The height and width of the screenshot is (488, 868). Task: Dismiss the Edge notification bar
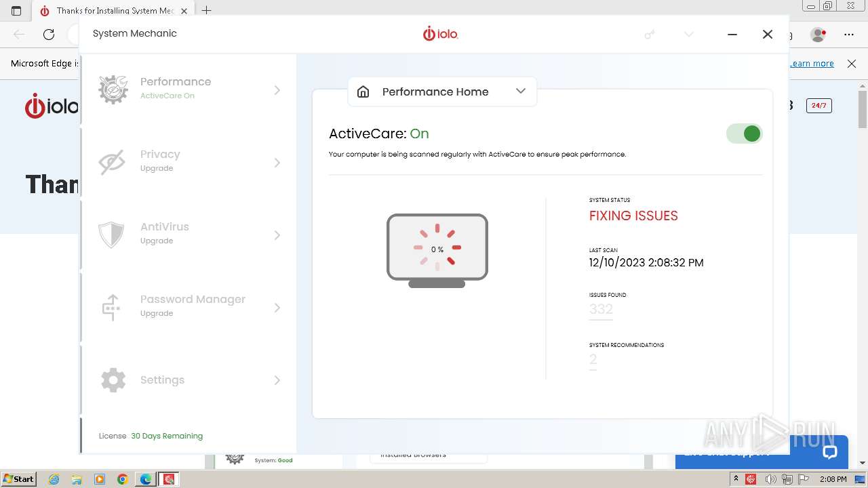pyautogui.click(x=852, y=63)
